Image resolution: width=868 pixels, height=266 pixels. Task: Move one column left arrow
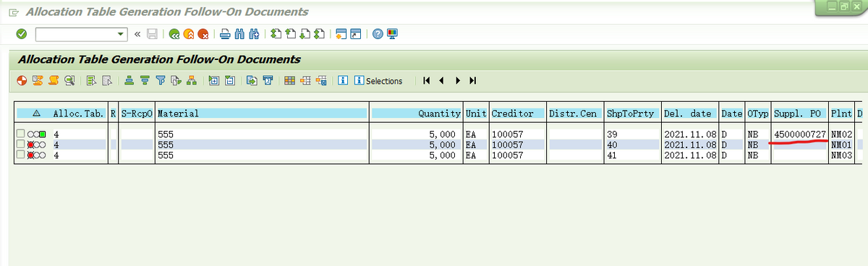point(442,80)
